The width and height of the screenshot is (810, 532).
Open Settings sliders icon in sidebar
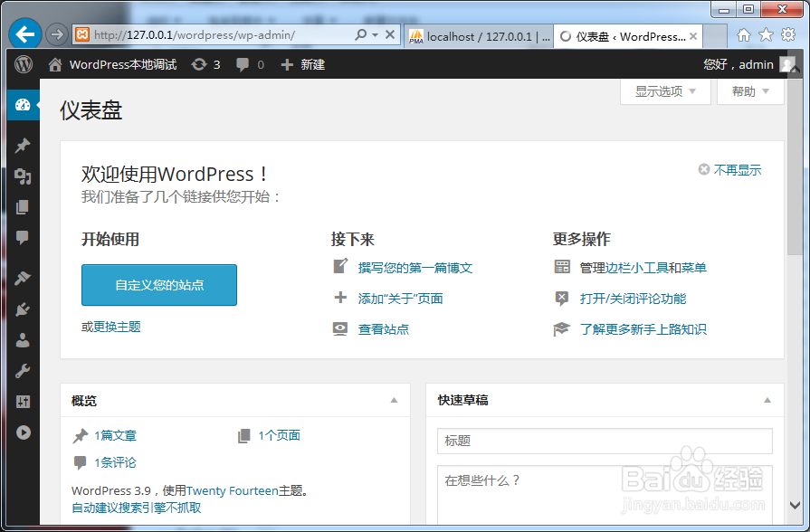[x=23, y=402]
